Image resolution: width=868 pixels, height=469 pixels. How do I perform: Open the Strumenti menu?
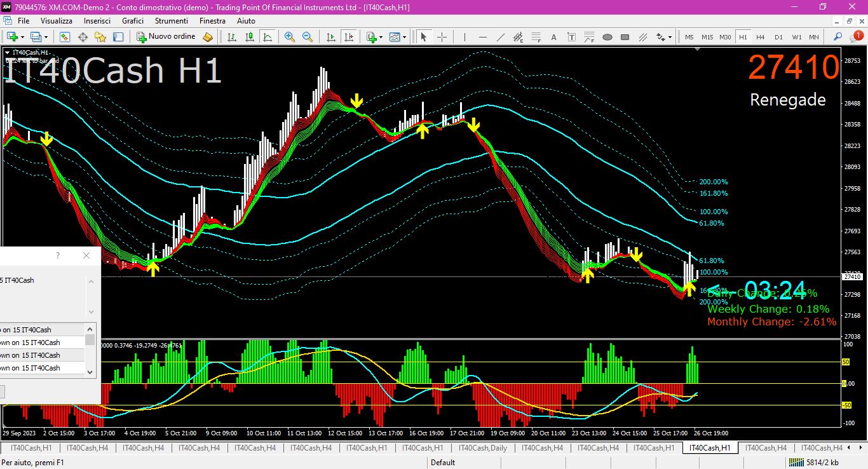[x=172, y=21]
